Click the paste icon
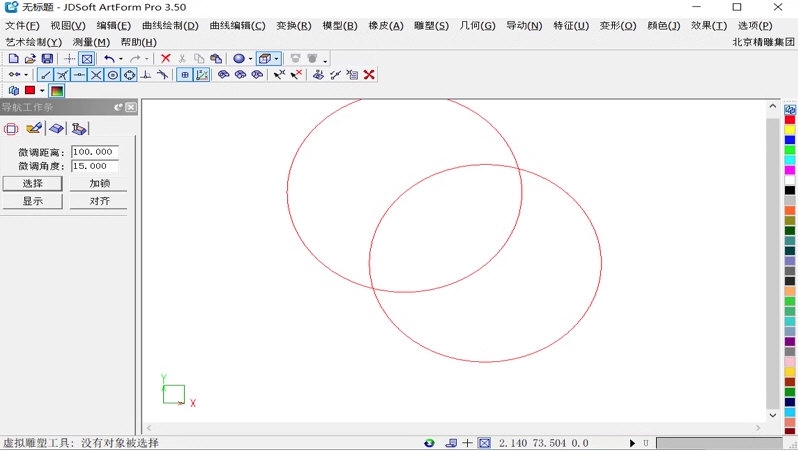The width and height of the screenshot is (798, 451). coord(216,59)
